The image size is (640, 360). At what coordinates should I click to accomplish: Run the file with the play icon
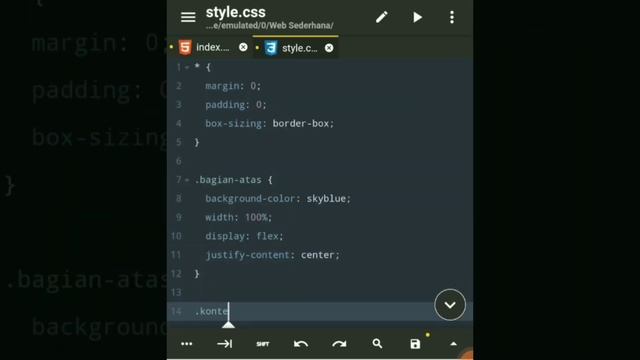pyautogui.click(x=417, y=17)
